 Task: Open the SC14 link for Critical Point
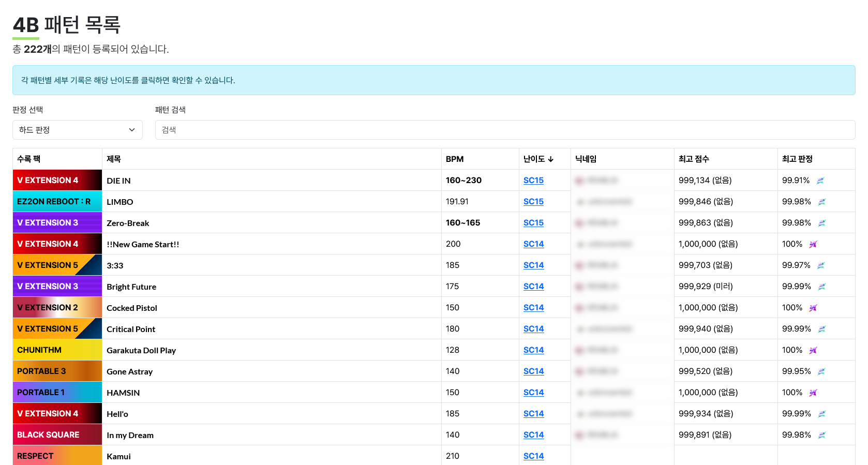(x=533, y=328)
